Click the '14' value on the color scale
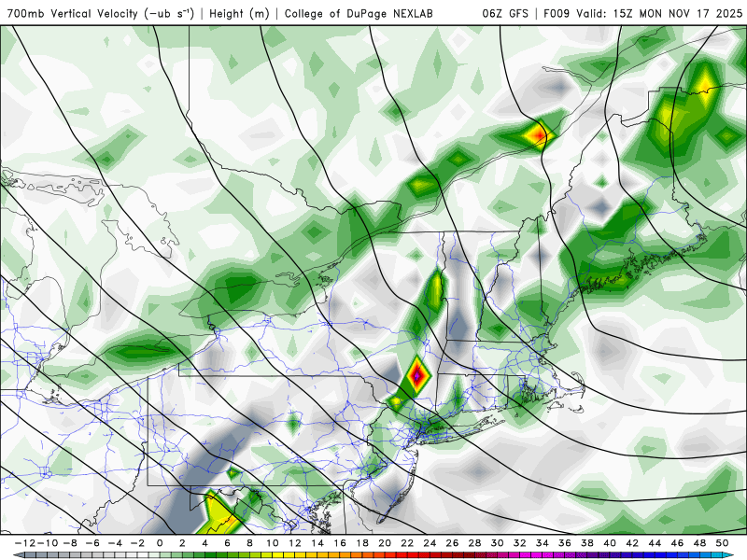Image resolution: width=747 pixels, height=560 pixels. coord(317,543)
